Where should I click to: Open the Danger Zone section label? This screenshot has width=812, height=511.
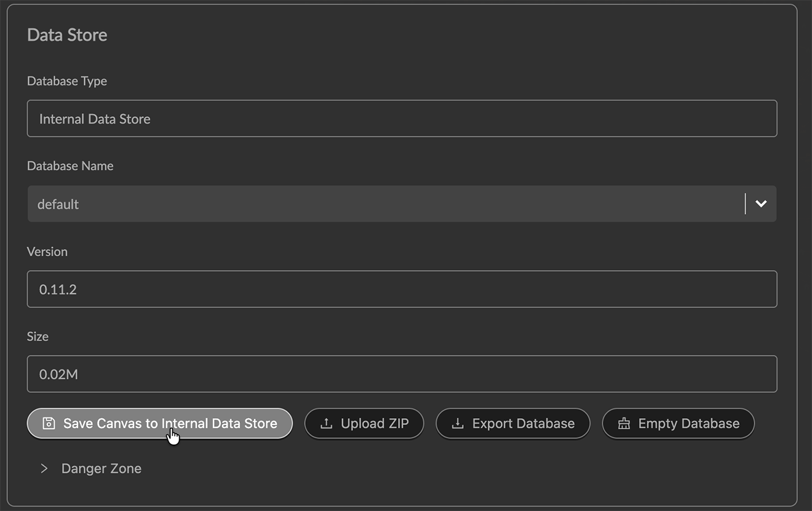click(101, 469)
